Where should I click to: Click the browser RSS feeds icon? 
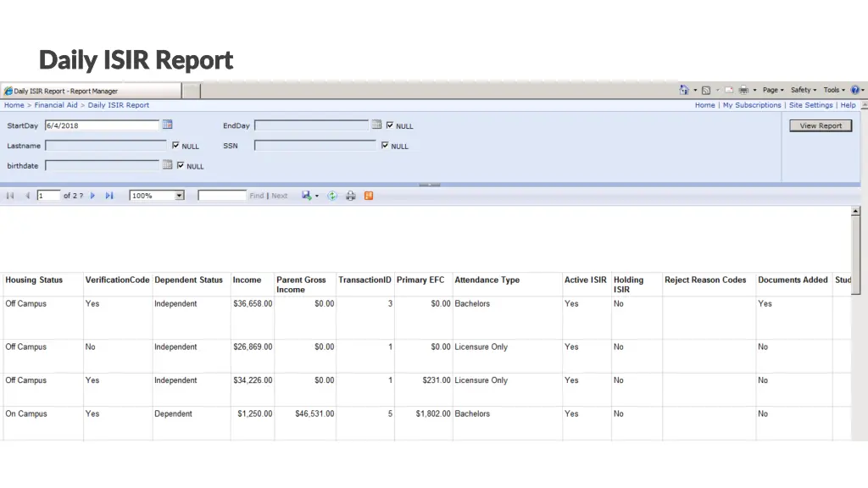click(x=706, y=90)
